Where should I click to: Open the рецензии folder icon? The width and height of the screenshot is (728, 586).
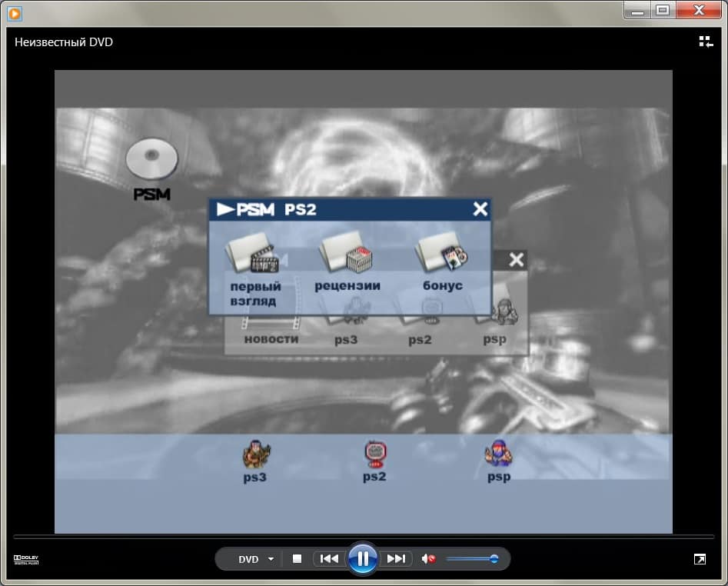pos(347,262)
